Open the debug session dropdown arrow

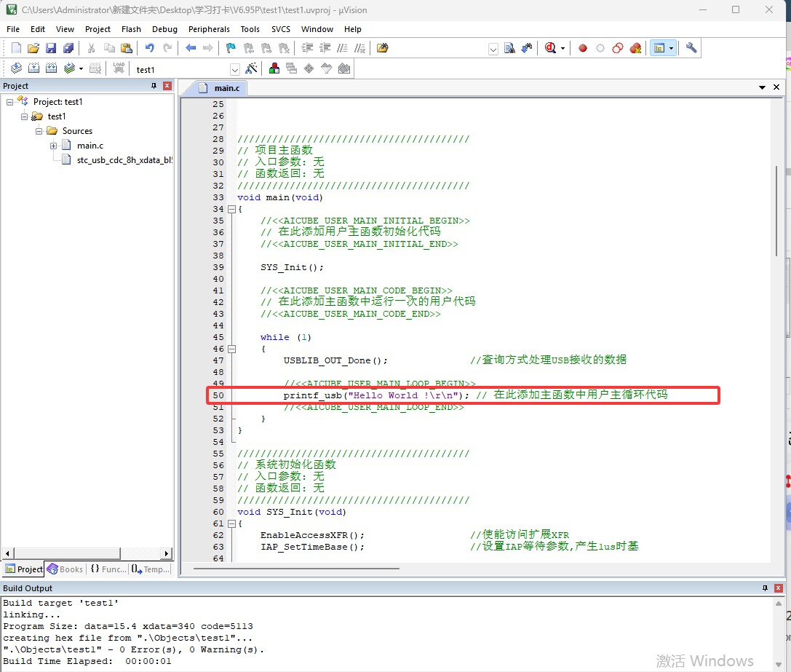coord(563,49)
